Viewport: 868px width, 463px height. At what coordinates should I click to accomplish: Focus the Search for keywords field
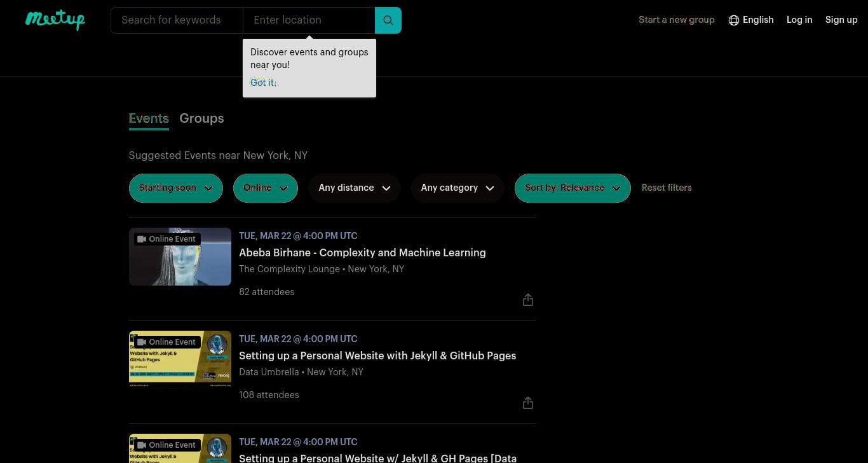[x=177, y=20]
